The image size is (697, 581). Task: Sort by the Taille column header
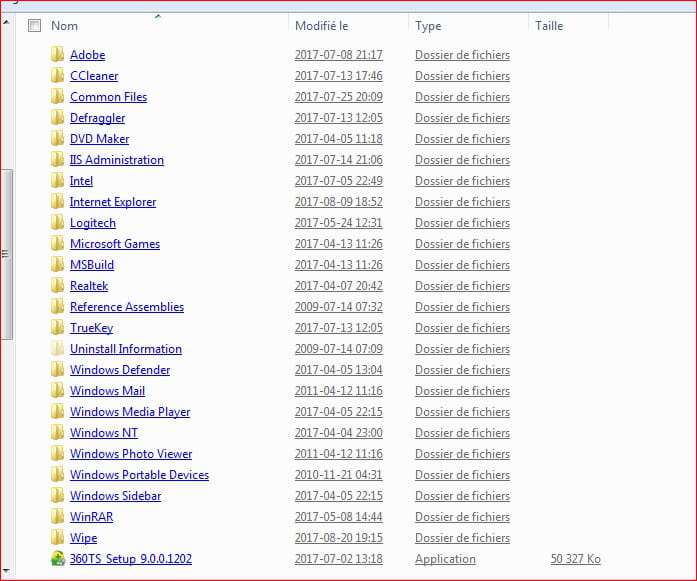click(549, 26)
